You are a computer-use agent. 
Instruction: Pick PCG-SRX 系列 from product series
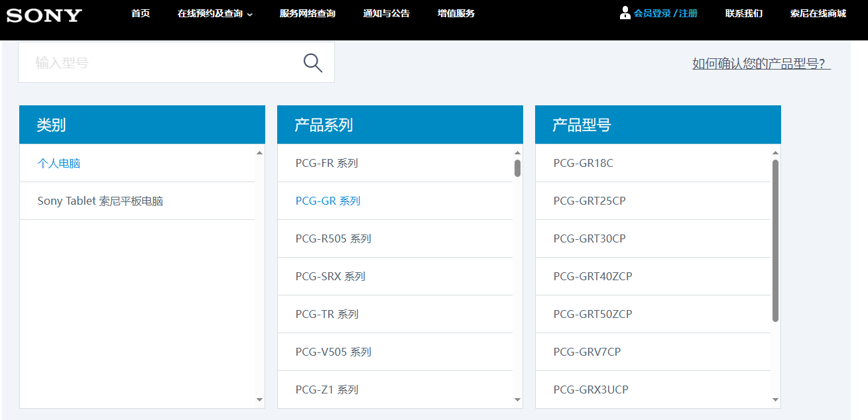pyautogui.click(x=328, y=276)
